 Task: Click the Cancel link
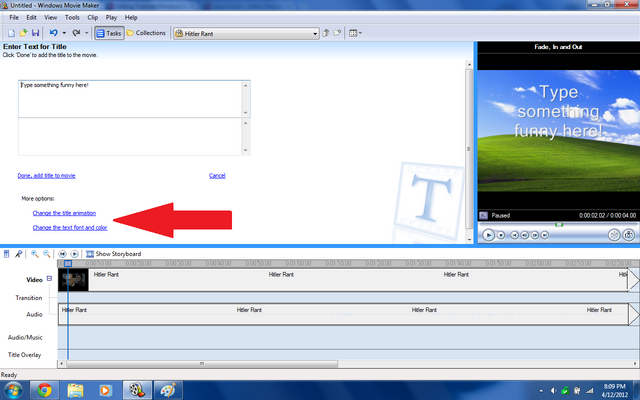pos(217,176)
